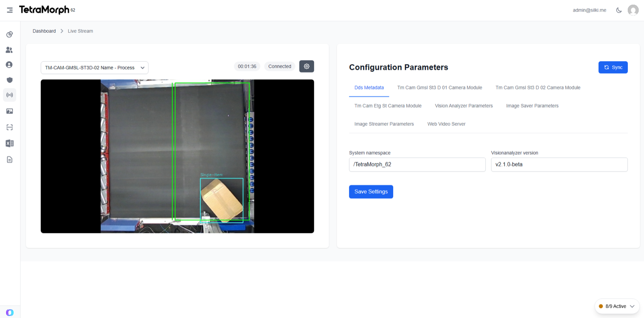644x318 pixels.
Task: Go to Dashboard breadcrumb link
Action: pos(44,31)
